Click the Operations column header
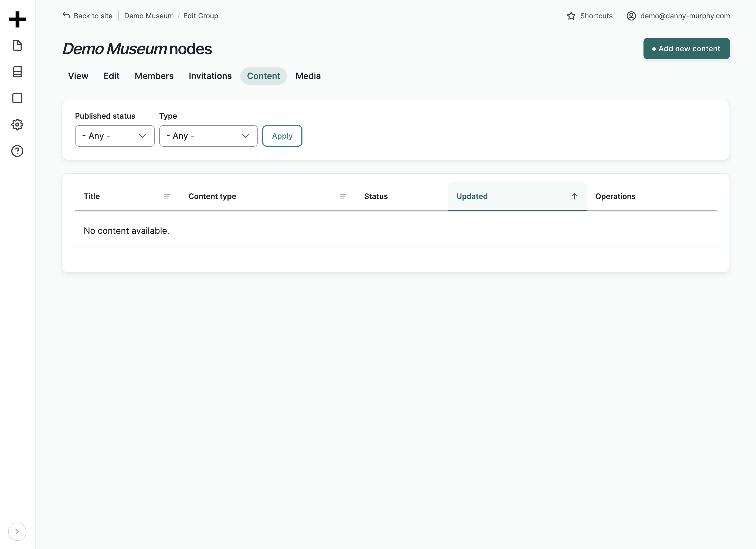Screen dimensions: 756x549 point(615,196)
